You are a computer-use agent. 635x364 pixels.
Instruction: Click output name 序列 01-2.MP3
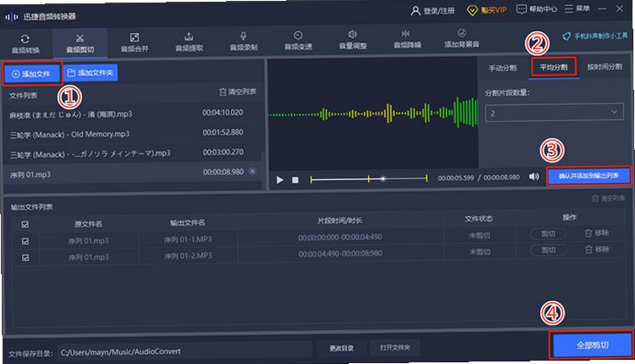(188, 256)
